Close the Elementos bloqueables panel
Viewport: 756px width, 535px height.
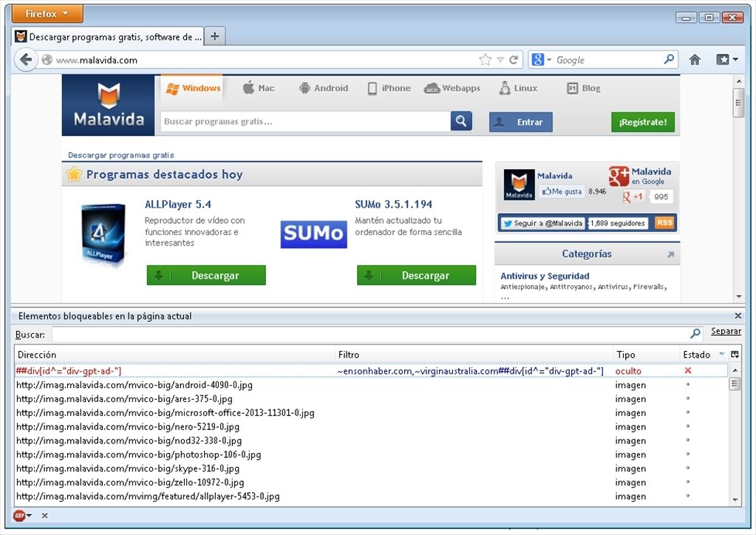tap(738, 316)
